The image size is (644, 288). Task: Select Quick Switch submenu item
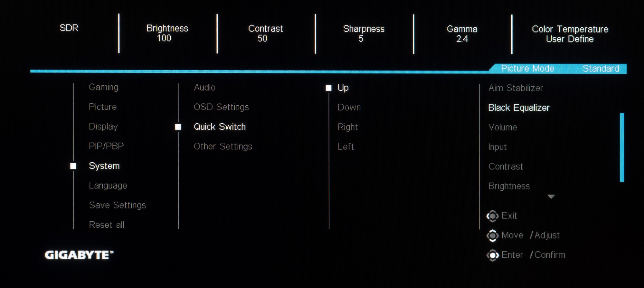tap(220, 127)
